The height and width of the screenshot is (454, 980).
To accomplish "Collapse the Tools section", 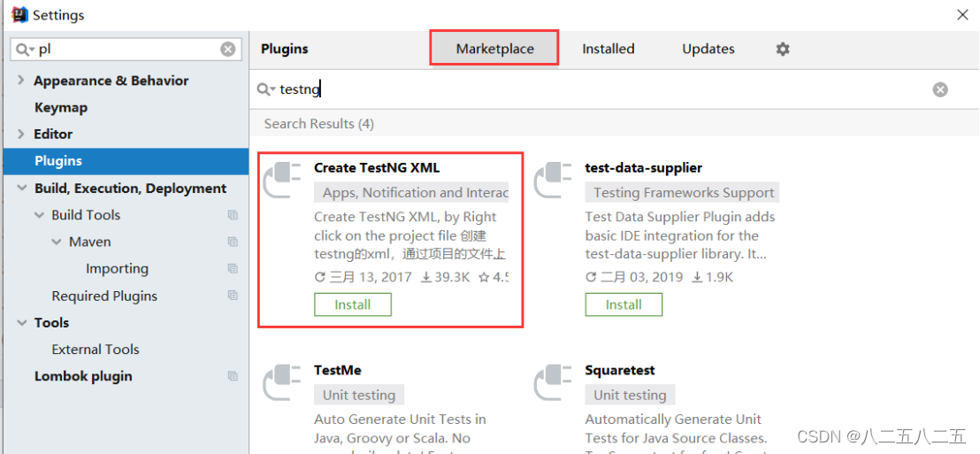I will 22,323.
